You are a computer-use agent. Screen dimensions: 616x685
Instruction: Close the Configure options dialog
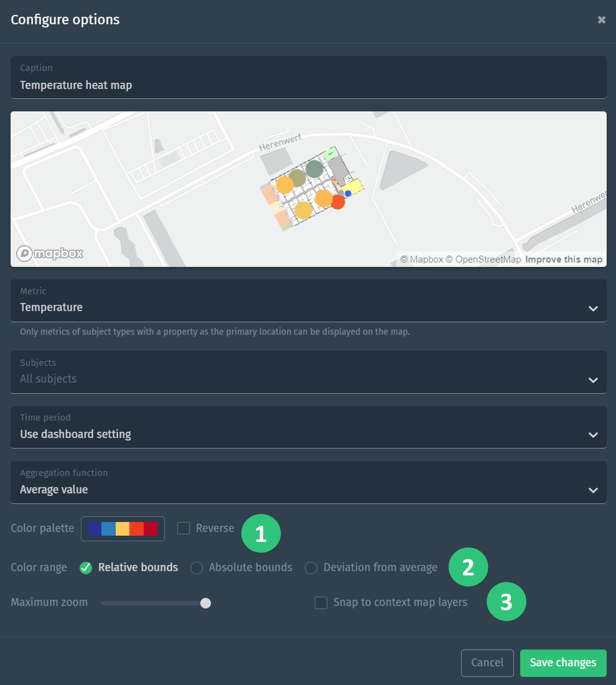(x=601, y=20)
